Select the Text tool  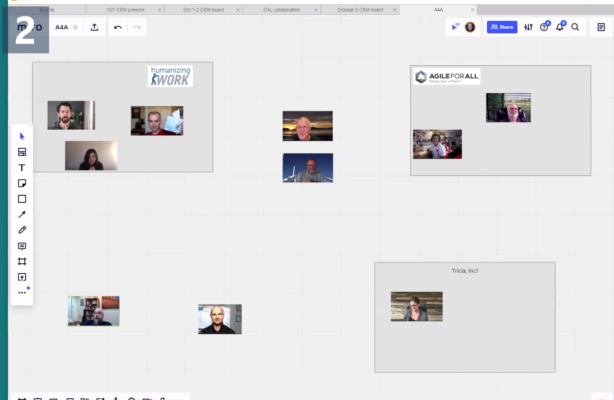click(x=22, y=168)
